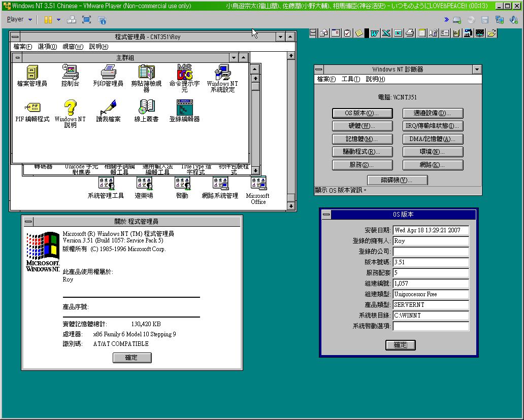Open 檔案(F) menu in Windows NT 診斷器
The height and width of the screenshot is (420, 524).
tap(326, 79)
